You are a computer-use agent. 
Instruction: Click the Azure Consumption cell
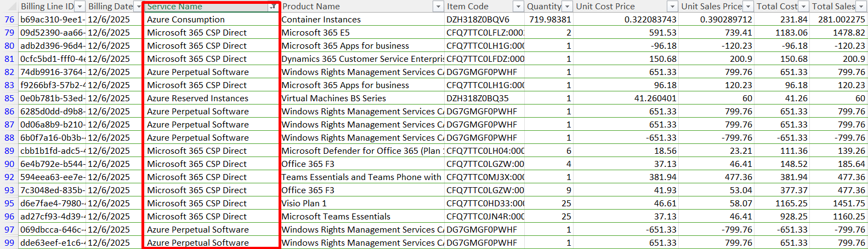212,20
